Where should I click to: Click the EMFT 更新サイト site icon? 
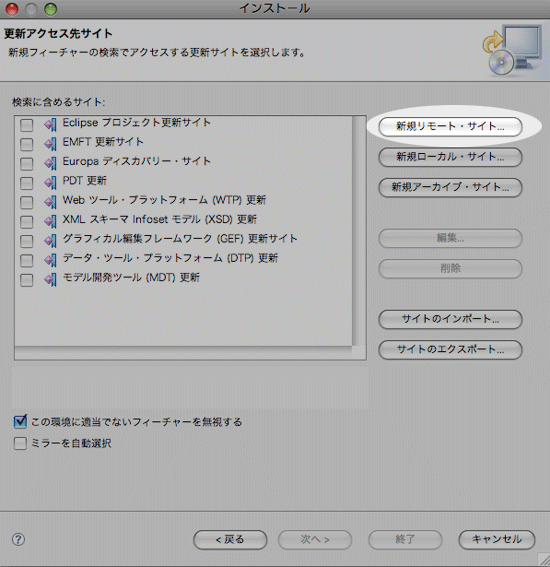51,144
